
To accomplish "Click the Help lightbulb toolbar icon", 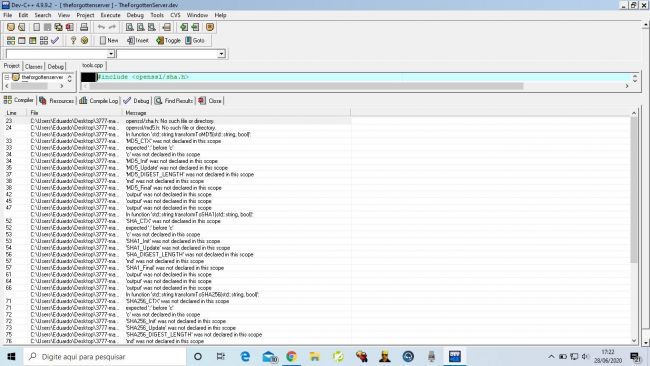I will (73, 40).
